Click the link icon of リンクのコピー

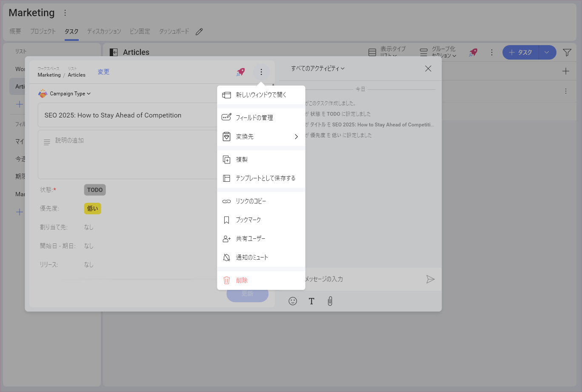227,201
